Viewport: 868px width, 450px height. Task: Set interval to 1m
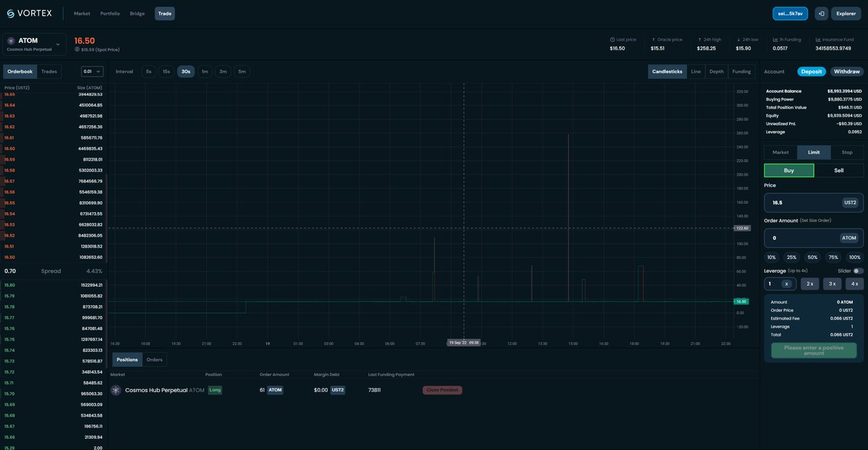(x=205, y=72)
